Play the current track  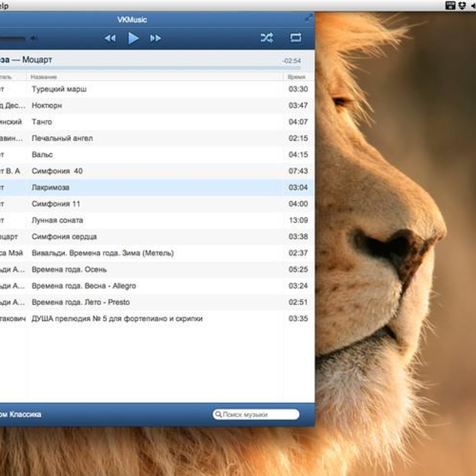(133, 38)
